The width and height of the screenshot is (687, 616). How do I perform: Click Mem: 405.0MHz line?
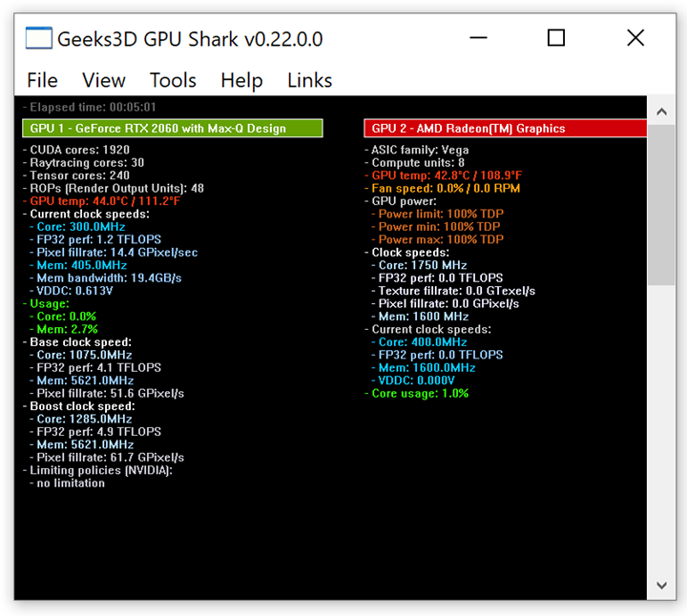click(x=78, y=265)
